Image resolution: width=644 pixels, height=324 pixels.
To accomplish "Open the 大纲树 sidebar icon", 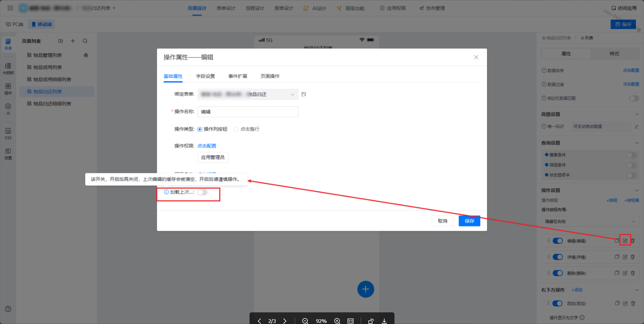I will [8, 68].
